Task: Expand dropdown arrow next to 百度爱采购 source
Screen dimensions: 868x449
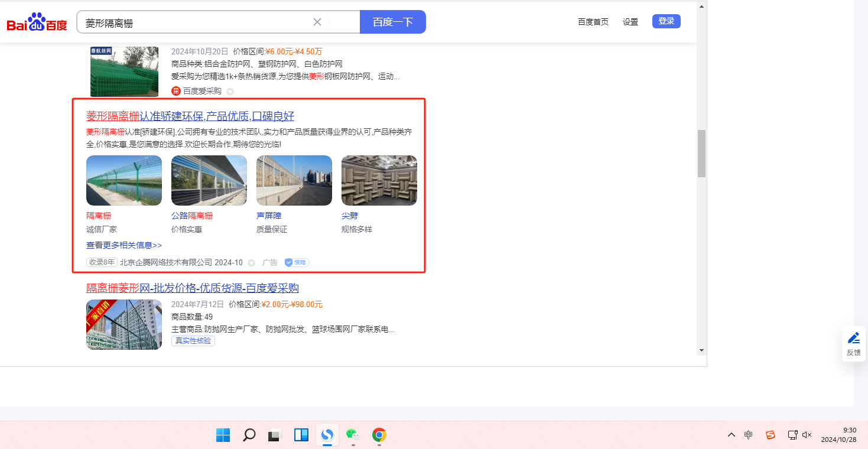Action: [230, 92]
